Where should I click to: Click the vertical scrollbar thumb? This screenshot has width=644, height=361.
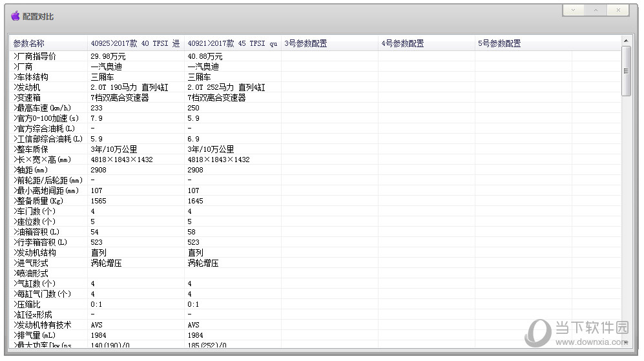[x=626, y=70]
